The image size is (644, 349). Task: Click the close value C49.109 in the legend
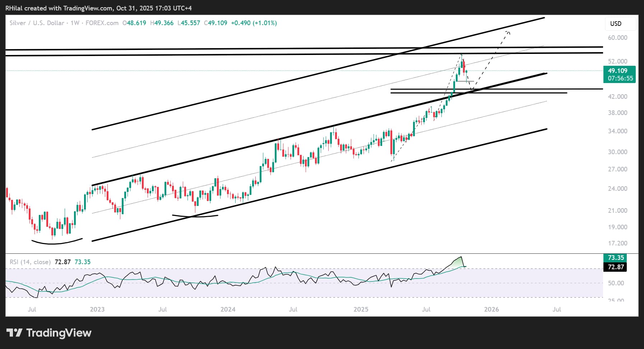[x=215, y=23]
